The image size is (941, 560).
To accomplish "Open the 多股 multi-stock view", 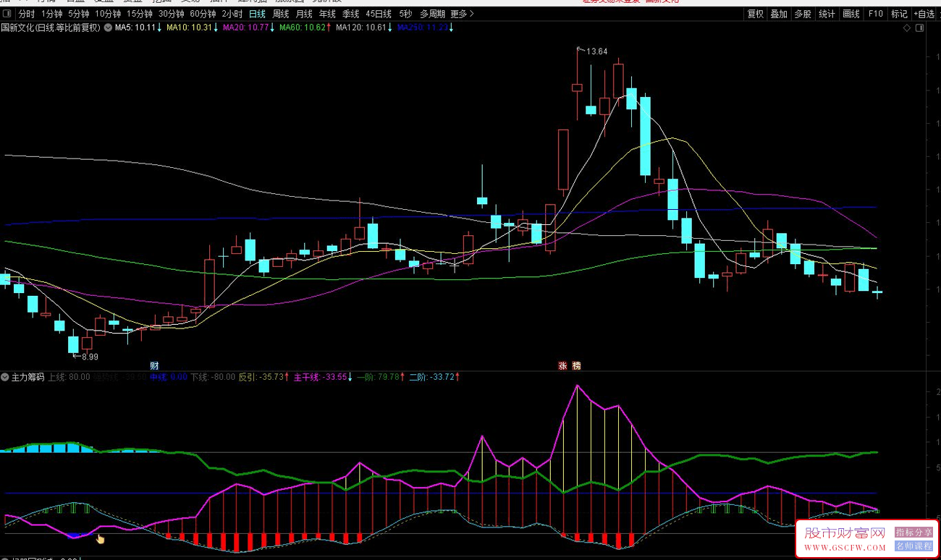I will (x=803, y=14).
